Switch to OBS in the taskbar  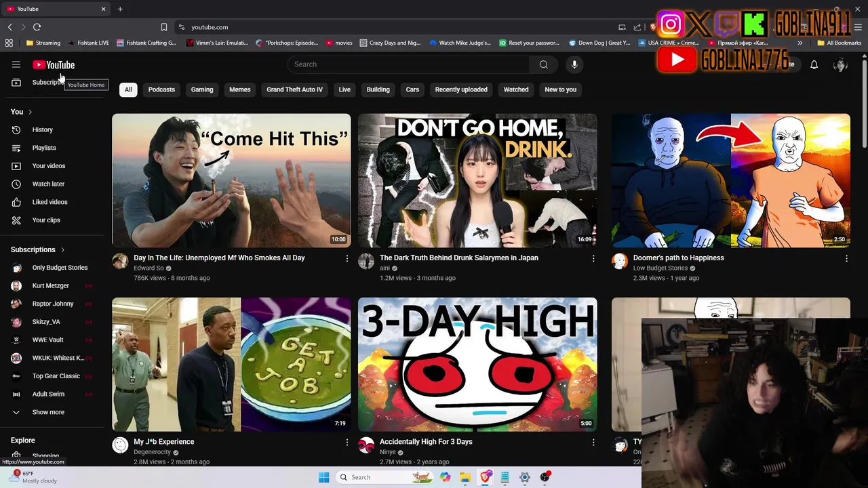[x=545, y=477]
